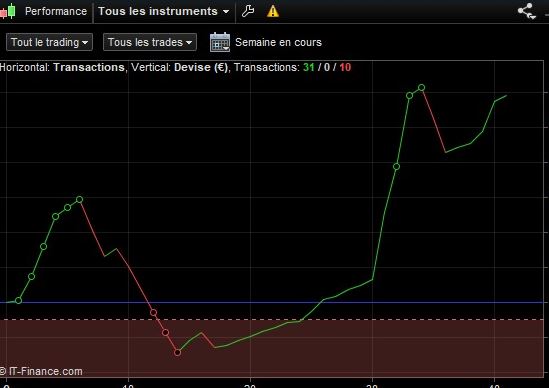This screenshot has height=388, width=549.
Task: Open the 'Tout le trading' dropdown
Action: (49, 42)
